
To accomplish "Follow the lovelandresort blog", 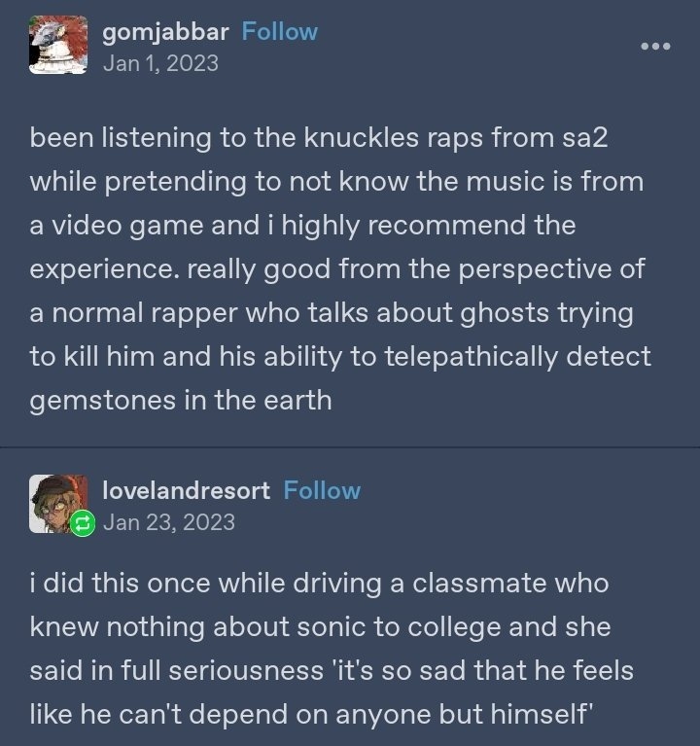I will coord(322,490).
